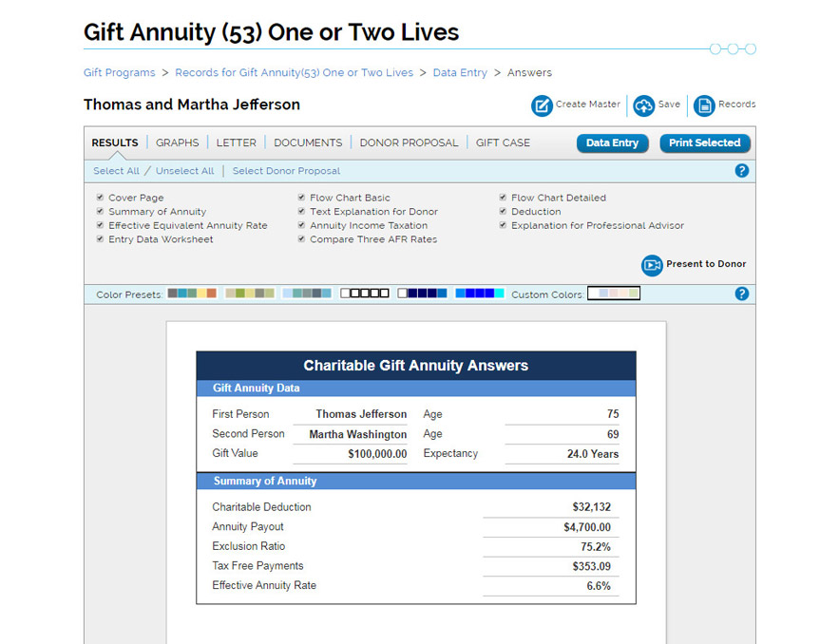Click the help icon beside the checklist panel
Viewport: 839px width, 644px height.
click(742, 171)
